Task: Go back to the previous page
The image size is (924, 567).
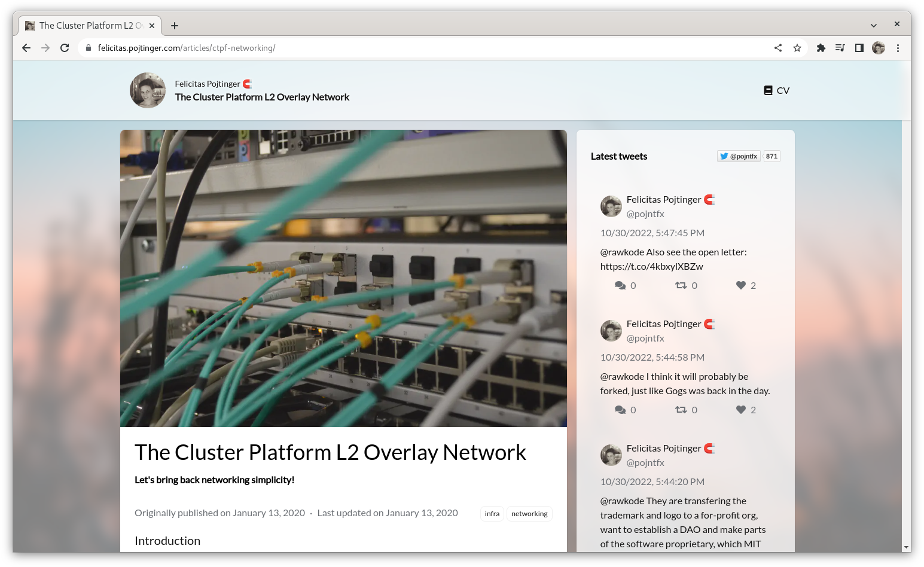Action: [26, 48]
